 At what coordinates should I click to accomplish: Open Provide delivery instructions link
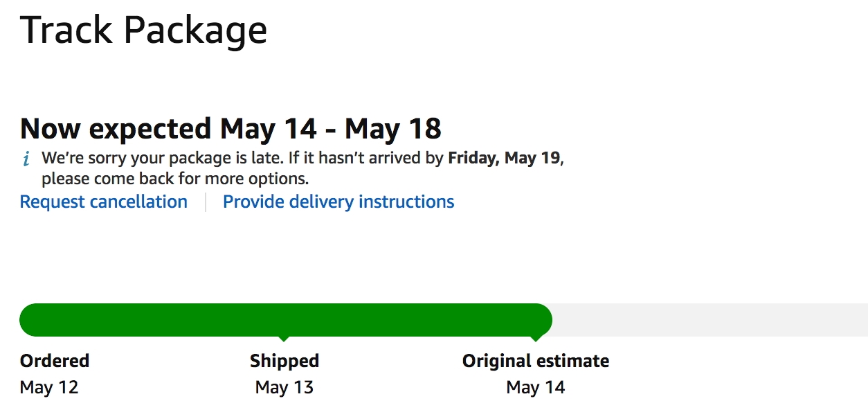[x=338, y=202]
